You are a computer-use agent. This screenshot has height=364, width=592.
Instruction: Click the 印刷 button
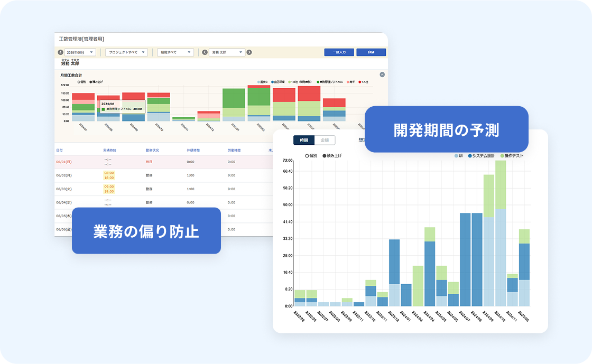point(371,52)
